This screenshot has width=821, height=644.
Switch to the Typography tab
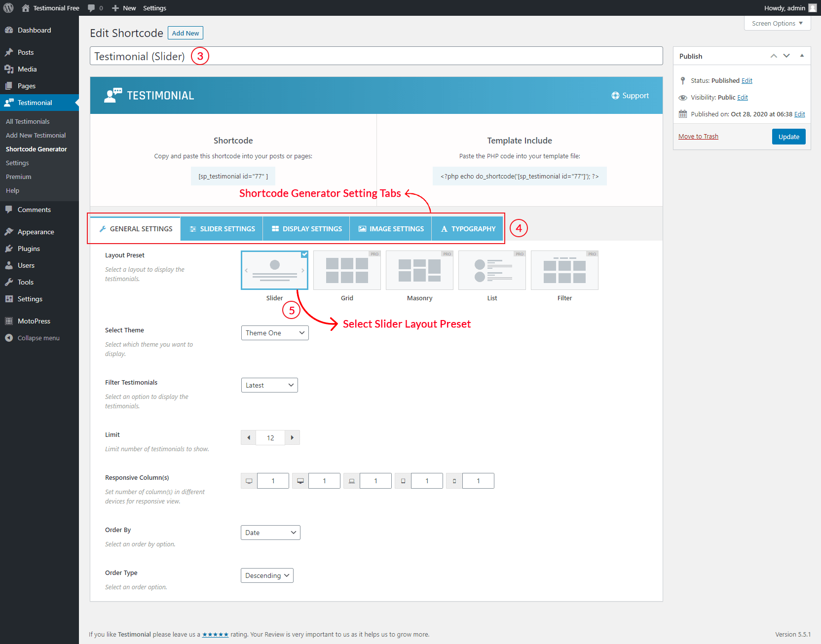[467, 229]
